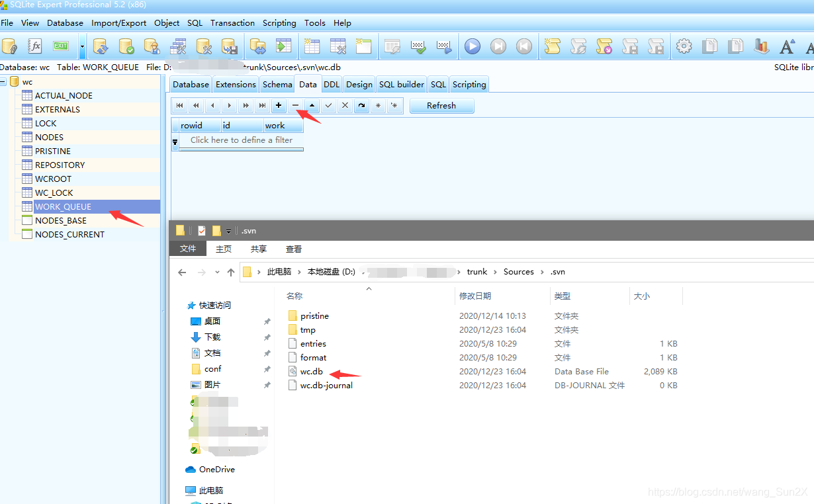Open the File menu

tap(7, 22)
